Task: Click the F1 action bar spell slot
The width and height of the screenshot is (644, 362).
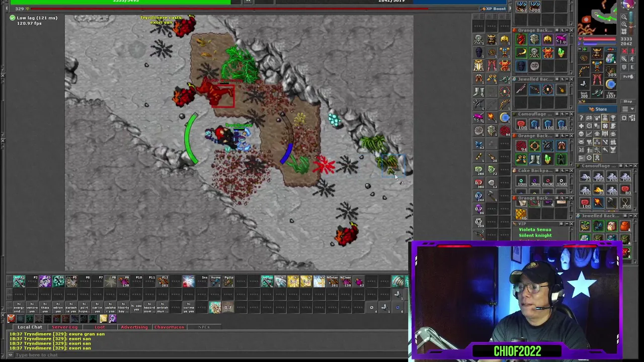Action: (19, 281)
